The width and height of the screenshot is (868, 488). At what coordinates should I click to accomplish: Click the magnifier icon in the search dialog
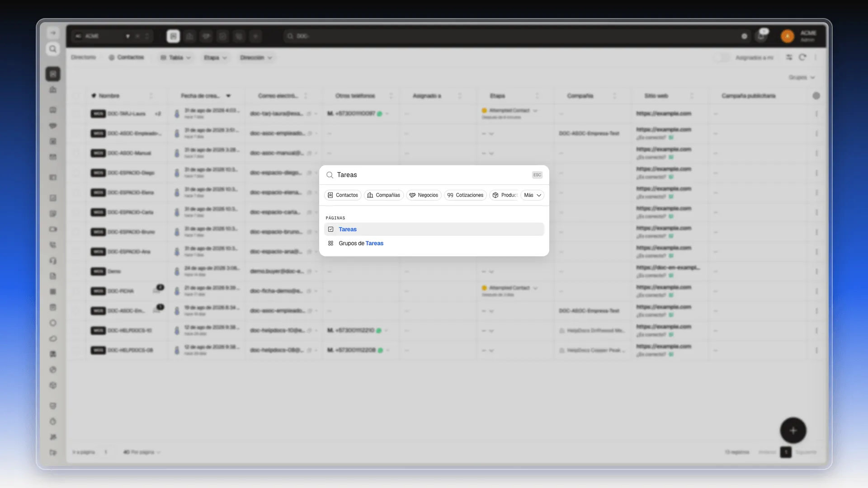[330, 175]
